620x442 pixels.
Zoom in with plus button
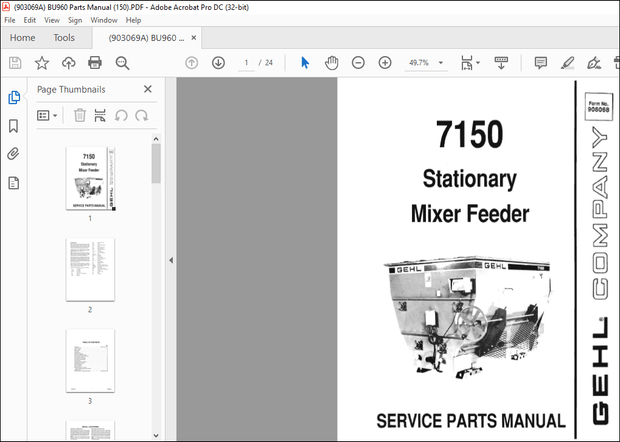tap(385, 62)
